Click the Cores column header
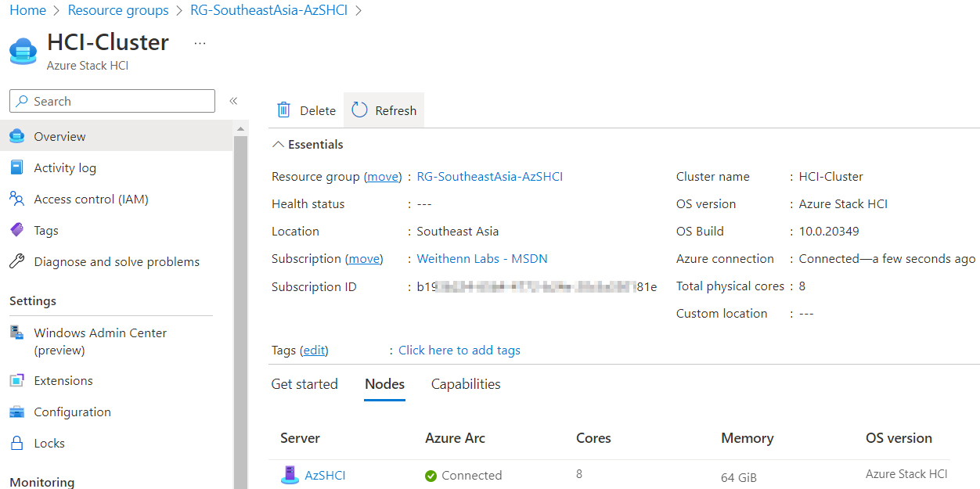The height and width of the screenshot is (489, 980). tap(593, 438)
